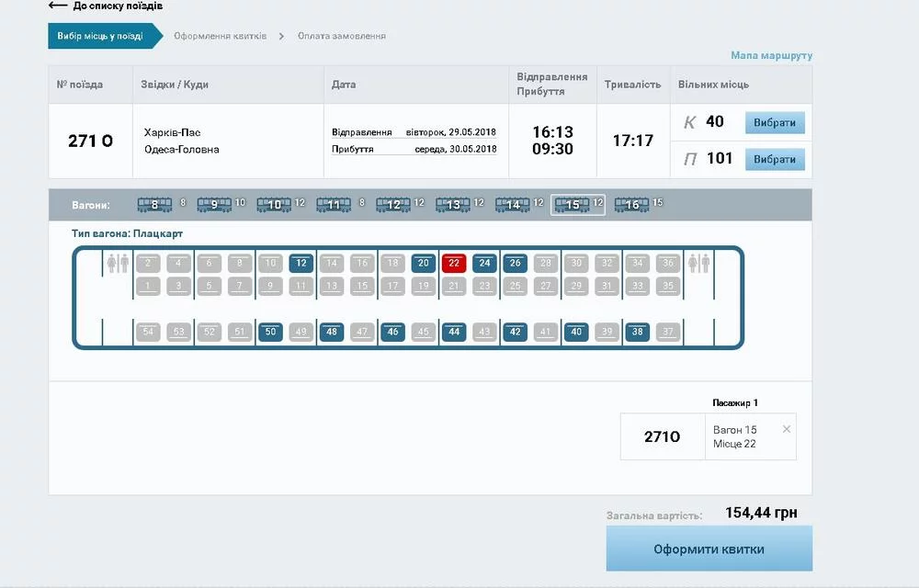Screen dimensions: 919x588
Task: Select wagon 16 icon
Action: point(632,204)
